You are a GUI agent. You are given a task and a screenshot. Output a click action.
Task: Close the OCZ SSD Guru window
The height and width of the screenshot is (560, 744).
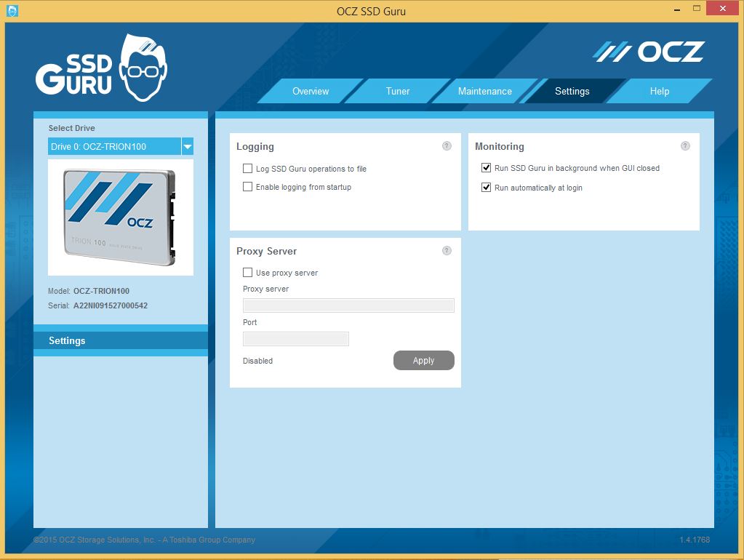723,8
